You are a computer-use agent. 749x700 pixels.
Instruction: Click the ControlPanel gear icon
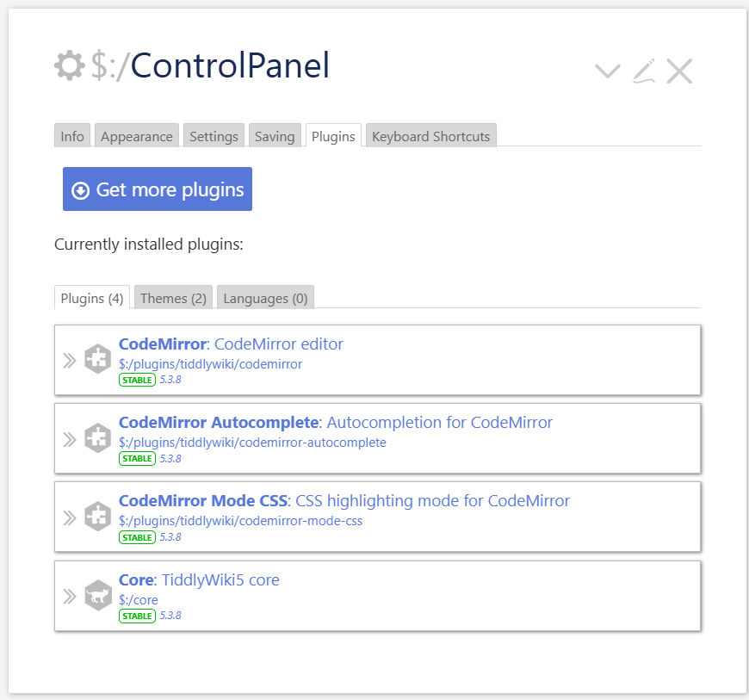tap(70, 66)
